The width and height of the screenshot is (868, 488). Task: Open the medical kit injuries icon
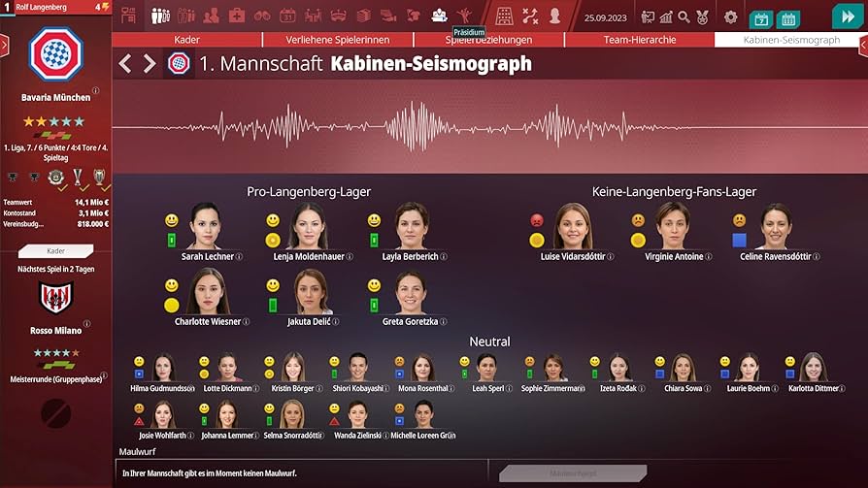click(x=236, y=16)
